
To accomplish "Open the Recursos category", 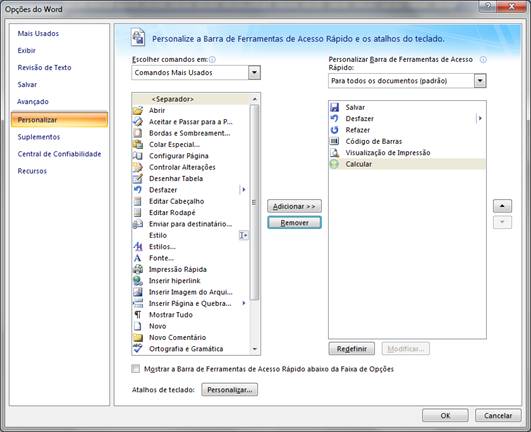I will tap(32, 171).
